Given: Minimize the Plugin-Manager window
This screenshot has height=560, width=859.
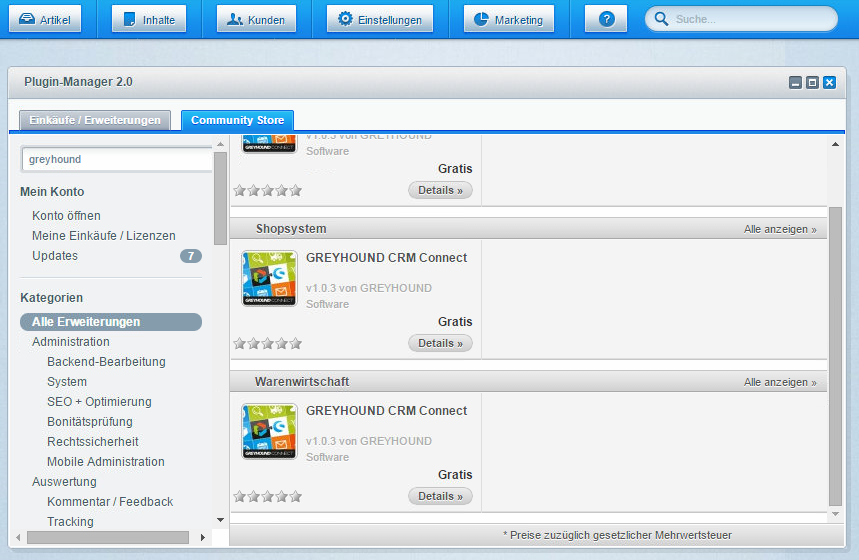Looking at the screenshot, I should 795,83.
